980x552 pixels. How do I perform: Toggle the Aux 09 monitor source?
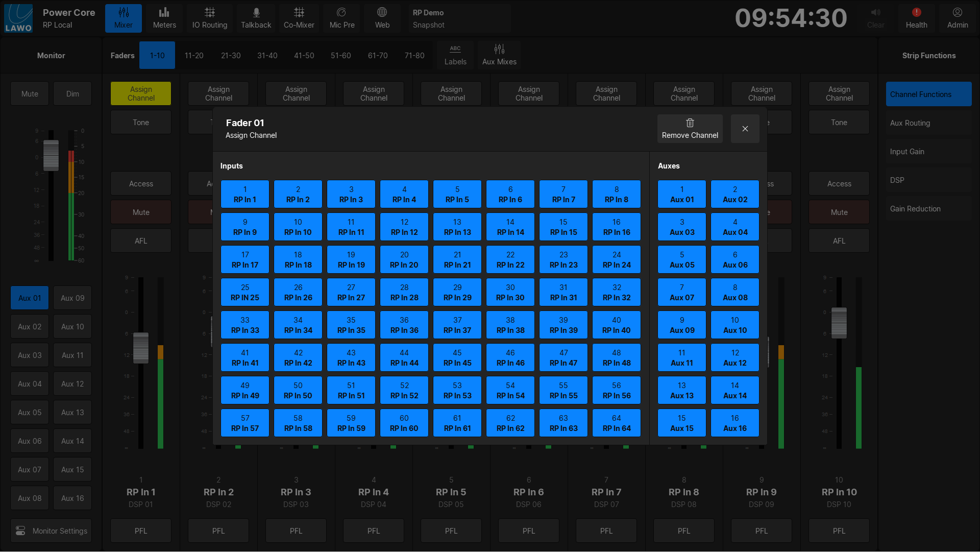[x=72, y=298]
